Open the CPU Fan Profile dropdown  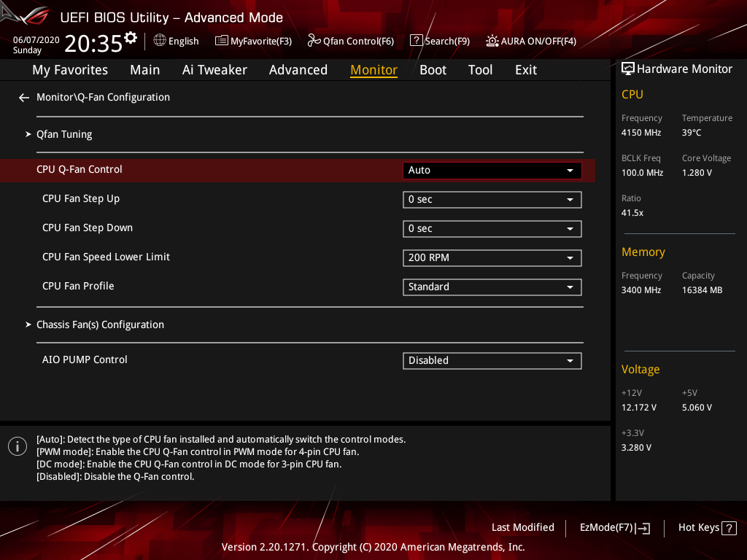492,287
